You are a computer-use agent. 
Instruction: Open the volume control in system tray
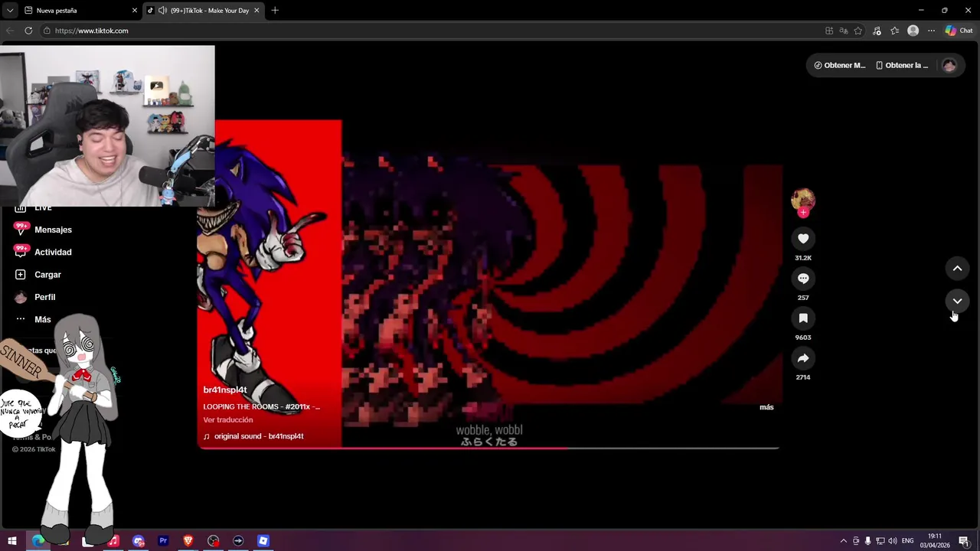point(893,541)
